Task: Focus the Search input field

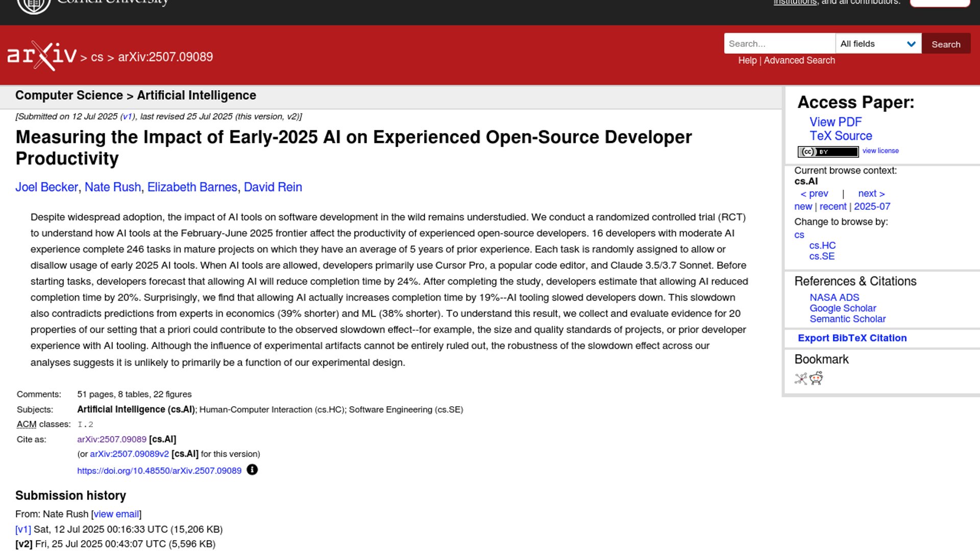Action: (779, 44)
